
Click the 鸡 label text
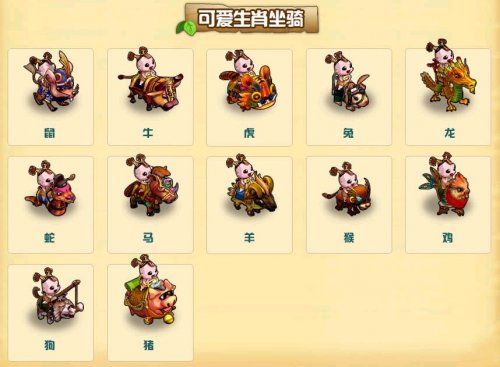[448, 238]
